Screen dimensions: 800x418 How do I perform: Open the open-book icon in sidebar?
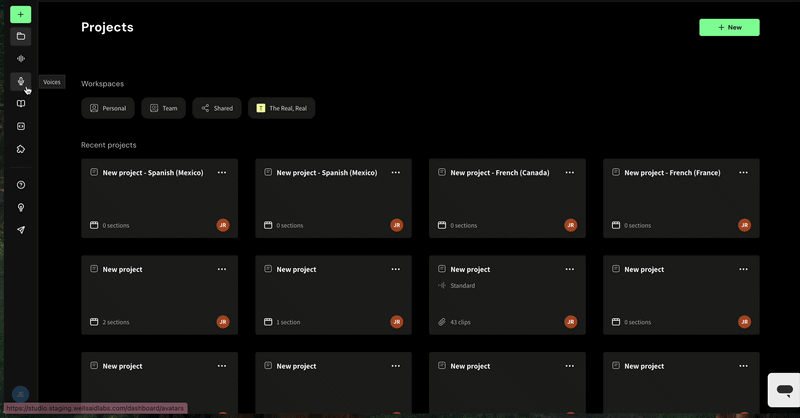20,104
